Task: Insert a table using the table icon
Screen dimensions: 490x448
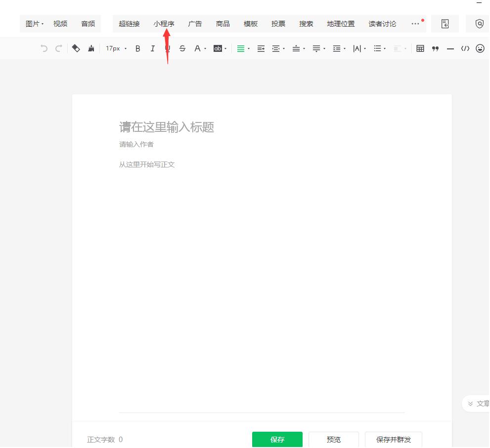Action: click(419, 48)
